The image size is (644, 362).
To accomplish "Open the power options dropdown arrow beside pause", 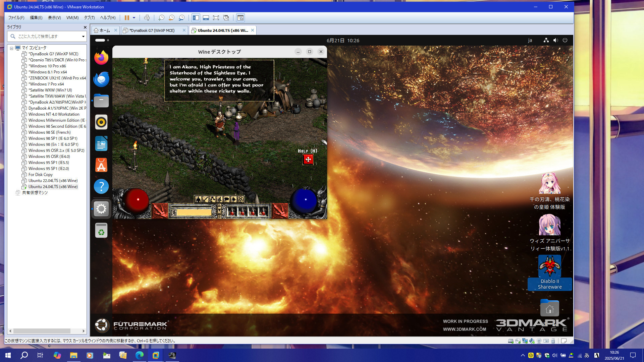I will pos(134,18).
